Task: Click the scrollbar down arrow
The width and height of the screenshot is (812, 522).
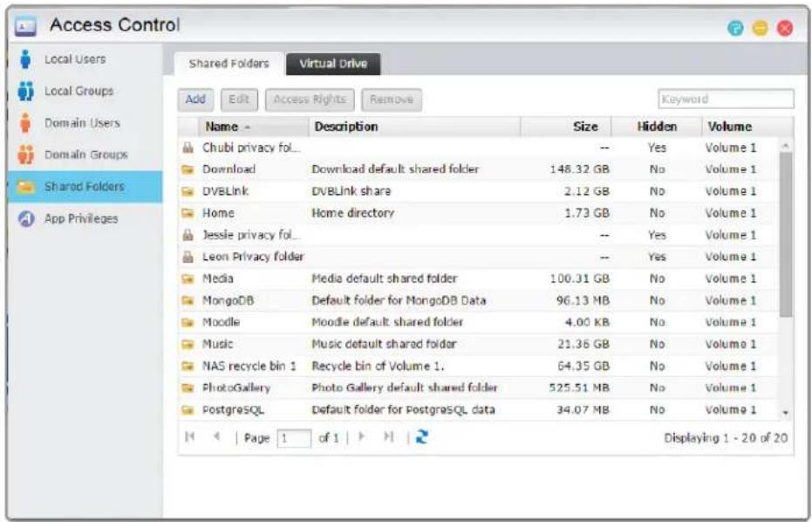Action: click(x=786, y=413)
